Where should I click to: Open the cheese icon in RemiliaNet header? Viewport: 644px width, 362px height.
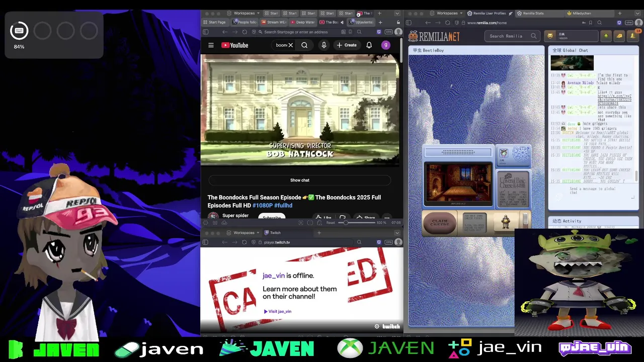pos(619,36)
